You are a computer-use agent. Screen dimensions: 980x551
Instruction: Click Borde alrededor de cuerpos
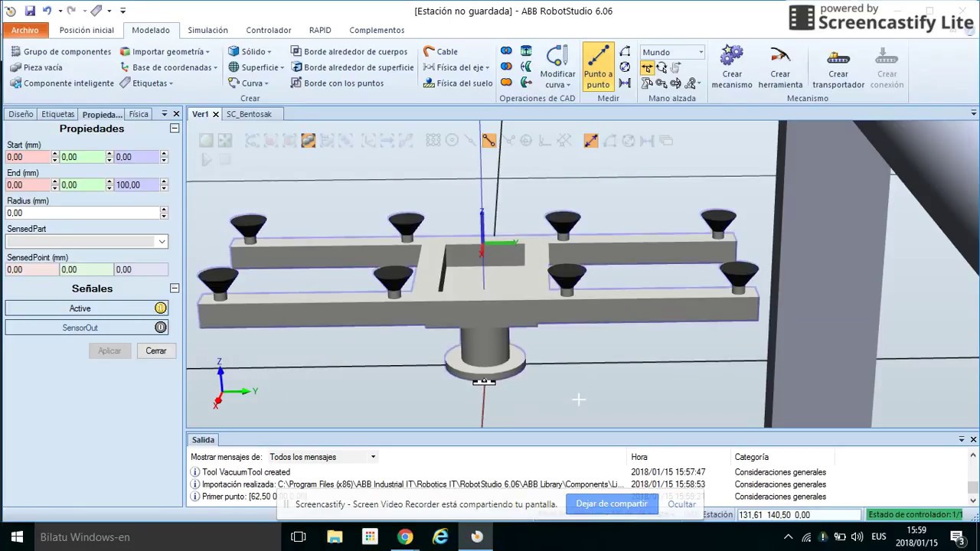[348, 51]
